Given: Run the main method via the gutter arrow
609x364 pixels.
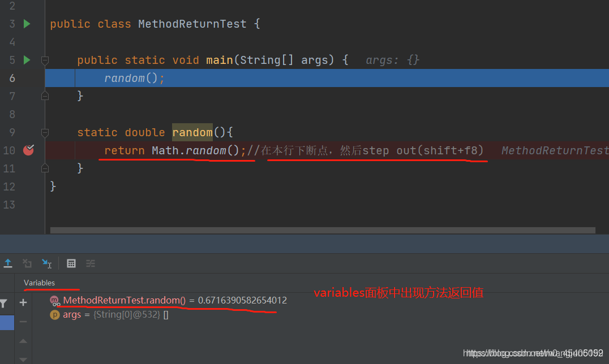Looking at the screenshot, I should click(x=27, y=60).
